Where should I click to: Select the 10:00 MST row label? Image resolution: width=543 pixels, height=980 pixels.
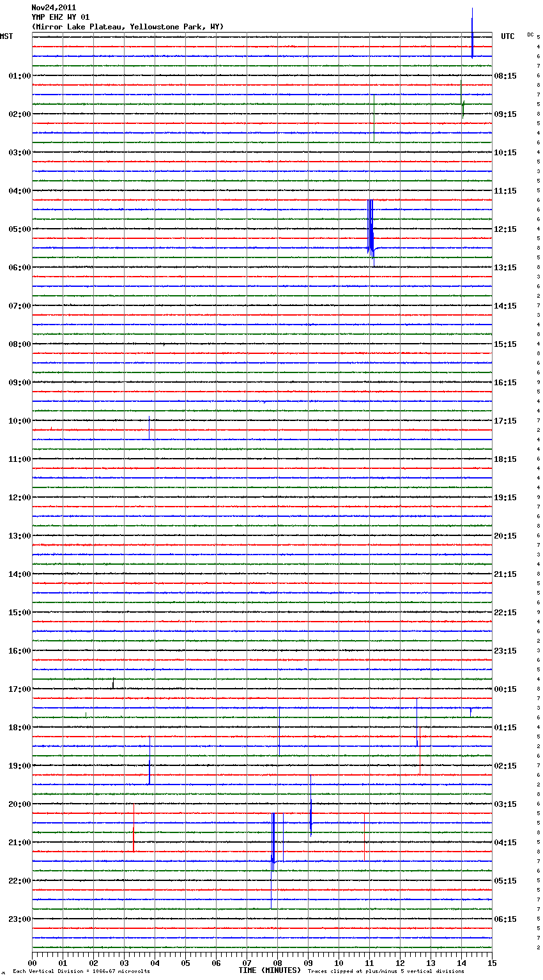[20, 421]
